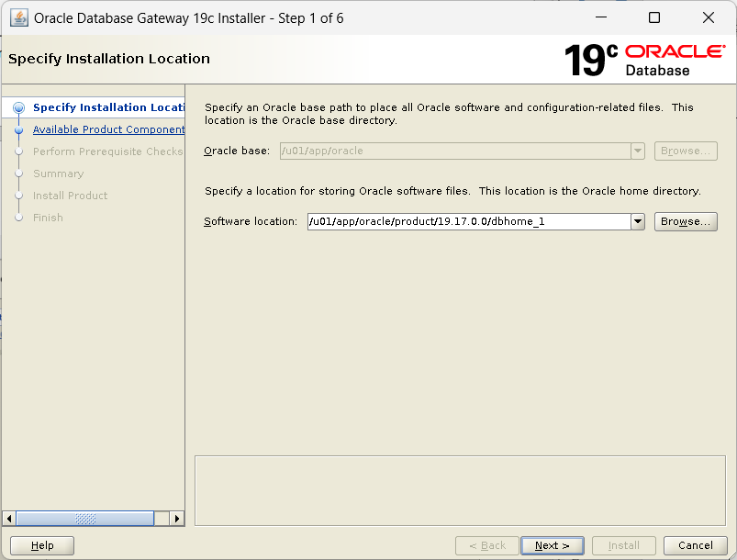Viewport: 737px width, 560px height.
Task: Click the Finish step in sidebar
Action: tap(48, 218)
